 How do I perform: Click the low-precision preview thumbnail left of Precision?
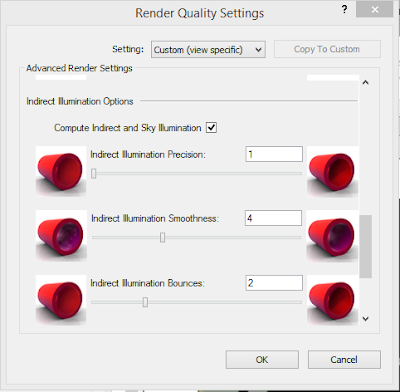click(61, 171)
